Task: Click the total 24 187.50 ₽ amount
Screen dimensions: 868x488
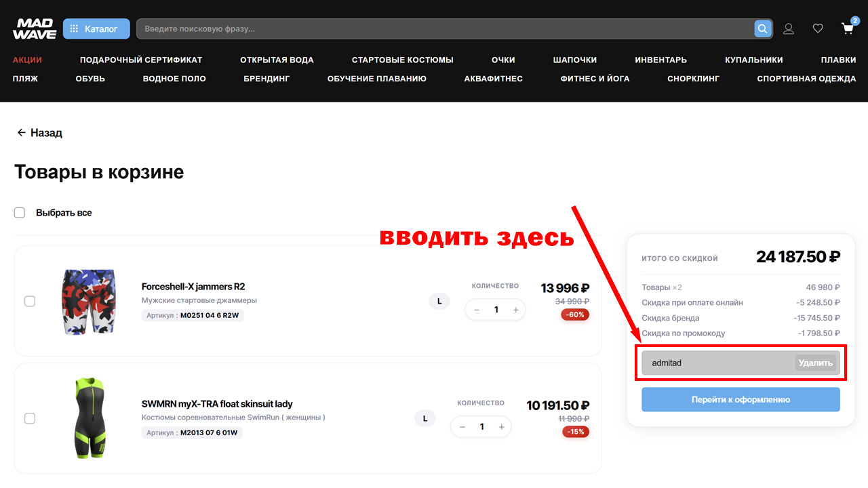Action: [x=798, y=257]
